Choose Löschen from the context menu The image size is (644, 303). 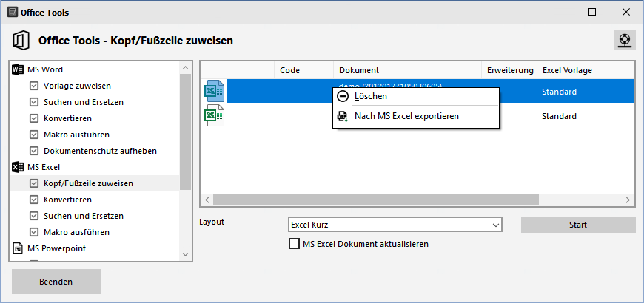[416, 96]
